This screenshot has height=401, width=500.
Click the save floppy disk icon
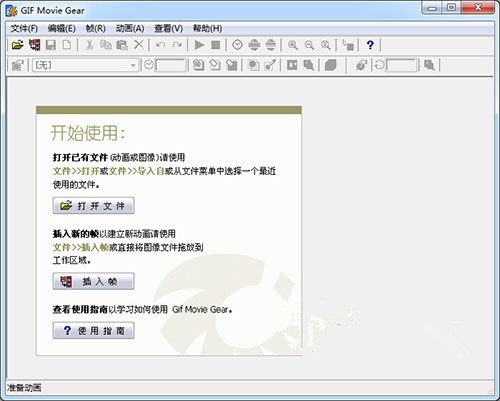(51, 45)
